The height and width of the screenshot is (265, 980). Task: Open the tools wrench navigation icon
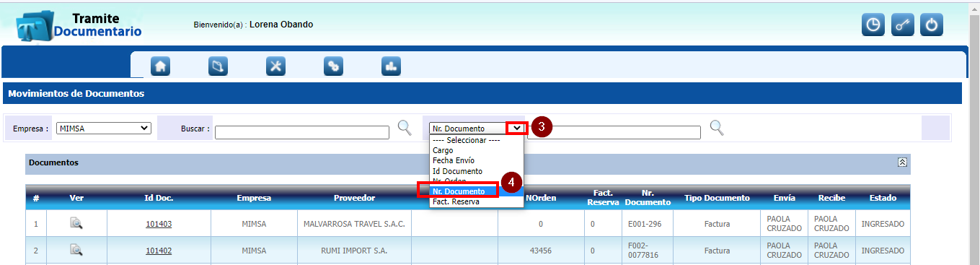[x=275, y=66]
